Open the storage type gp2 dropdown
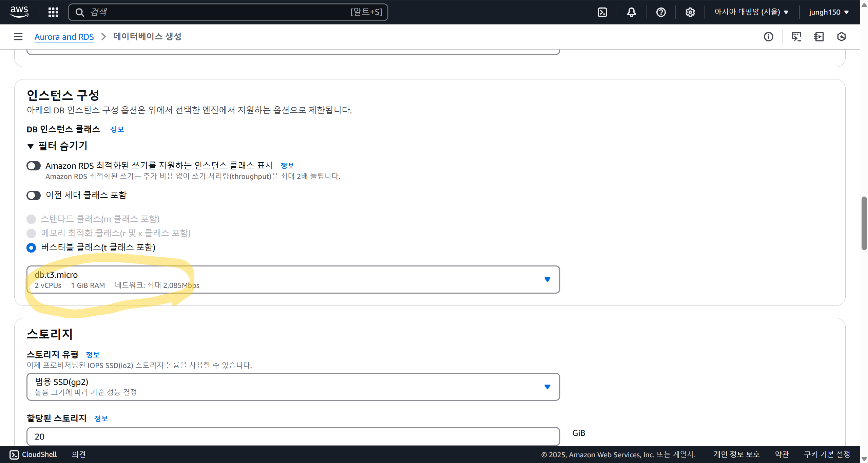Screen dimensions: 868x463 click(x=293, y=387)
